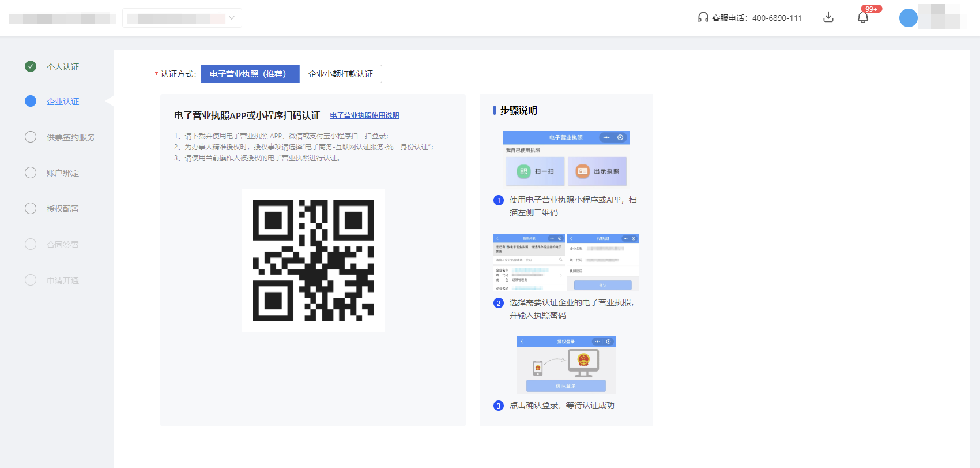Viewport: 980px width, 468px height.
Task: Click the 步骤说明 heading
Action: click(519, 110)
